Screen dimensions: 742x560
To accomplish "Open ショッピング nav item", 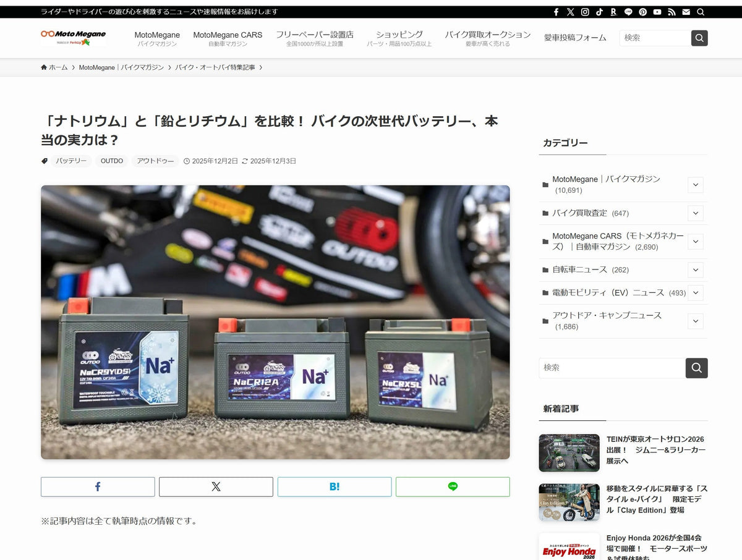I will 399,38.
